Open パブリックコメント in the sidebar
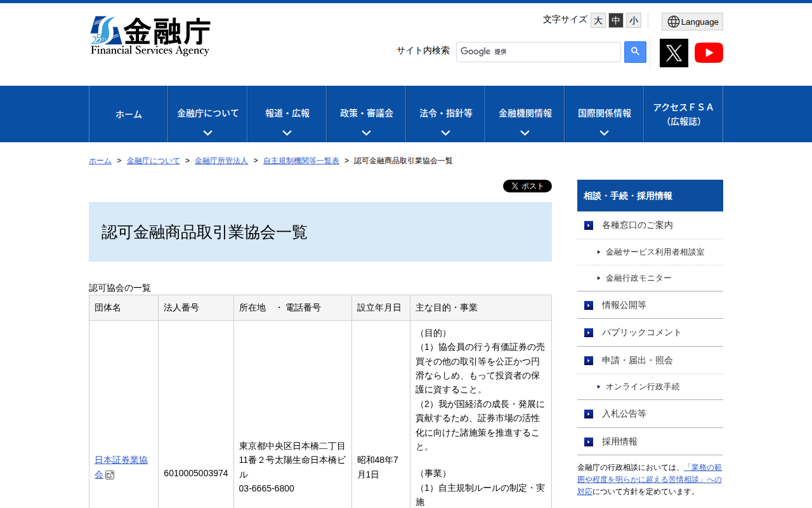Screen dimensions: 812x508 click(x=641, y=332)
